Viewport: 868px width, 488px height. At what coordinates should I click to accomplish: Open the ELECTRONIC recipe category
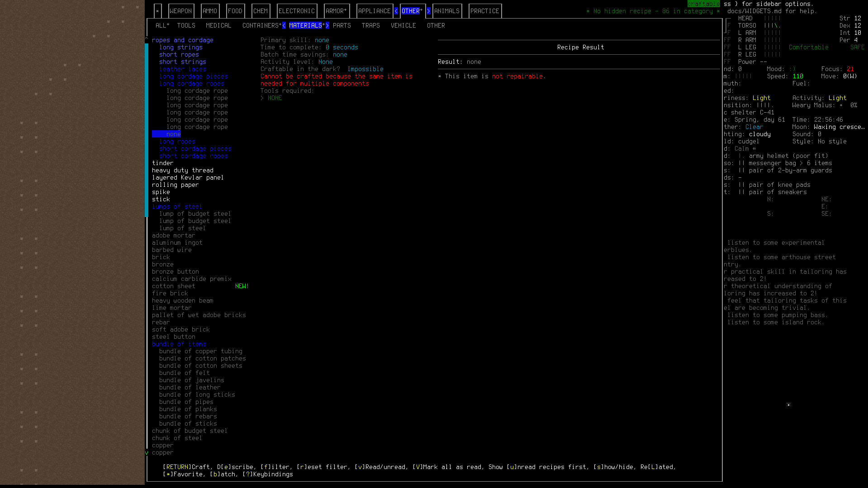[297, 10]
